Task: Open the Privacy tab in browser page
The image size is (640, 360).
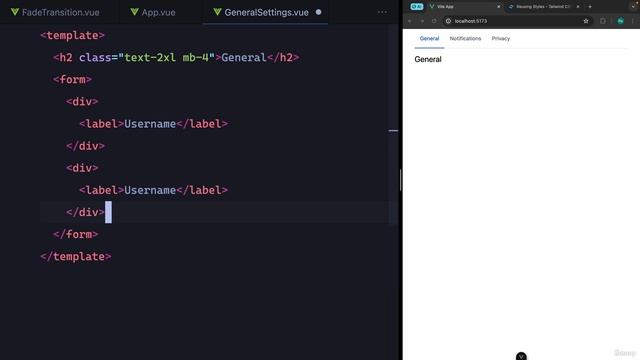Action: tap(500, 38)
